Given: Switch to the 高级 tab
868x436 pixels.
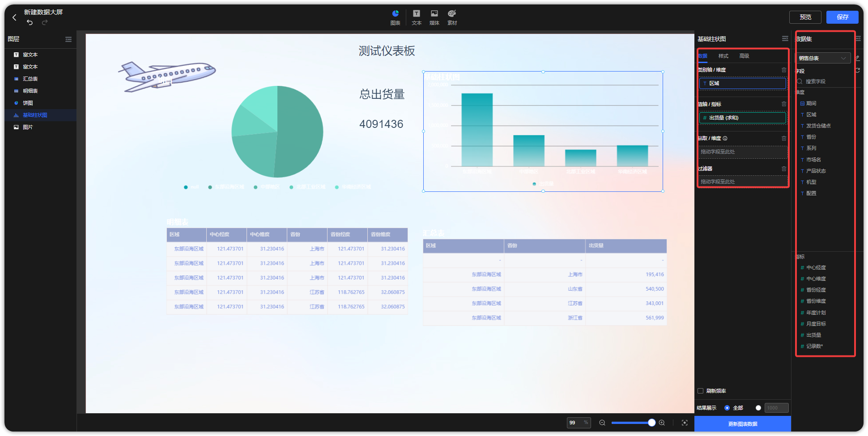Looking at the screenshot, I should (x=744, y=56).
